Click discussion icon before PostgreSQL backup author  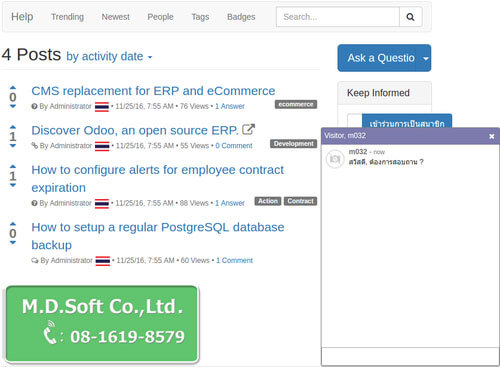35,260
